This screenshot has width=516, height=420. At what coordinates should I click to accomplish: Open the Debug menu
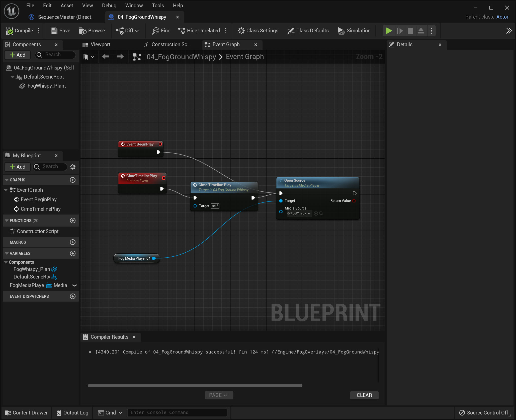click(109, 6)
